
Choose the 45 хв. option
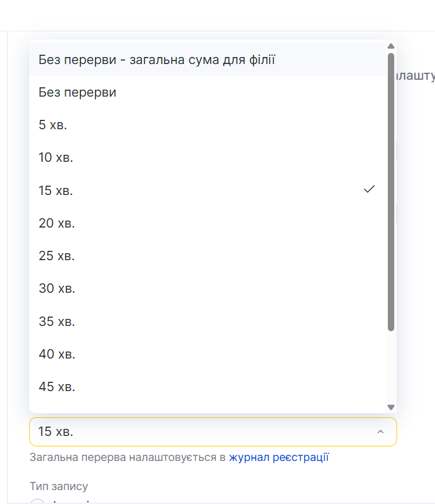pyautogui.click(x=56, y=386)
